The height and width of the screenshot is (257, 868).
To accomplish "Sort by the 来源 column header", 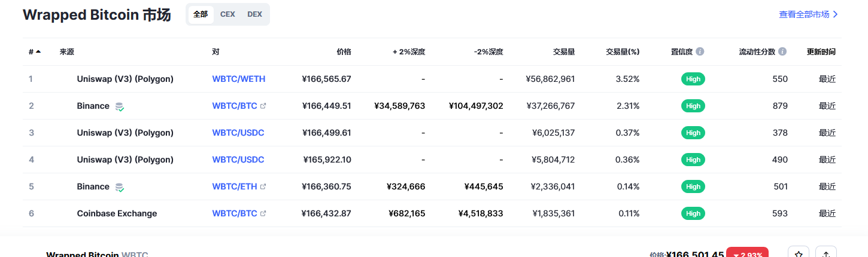I will [67, 52].
